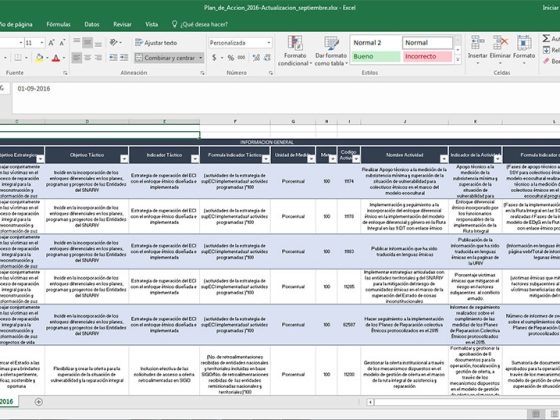
Task: Select column G header
Action: click(x=293, y=122)
